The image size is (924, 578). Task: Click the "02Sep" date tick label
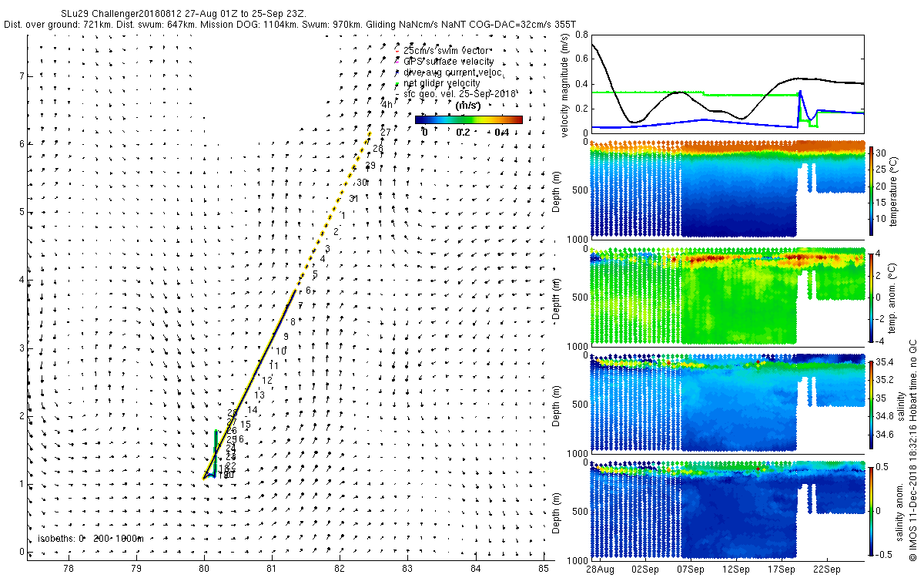(x=644, y=569)
